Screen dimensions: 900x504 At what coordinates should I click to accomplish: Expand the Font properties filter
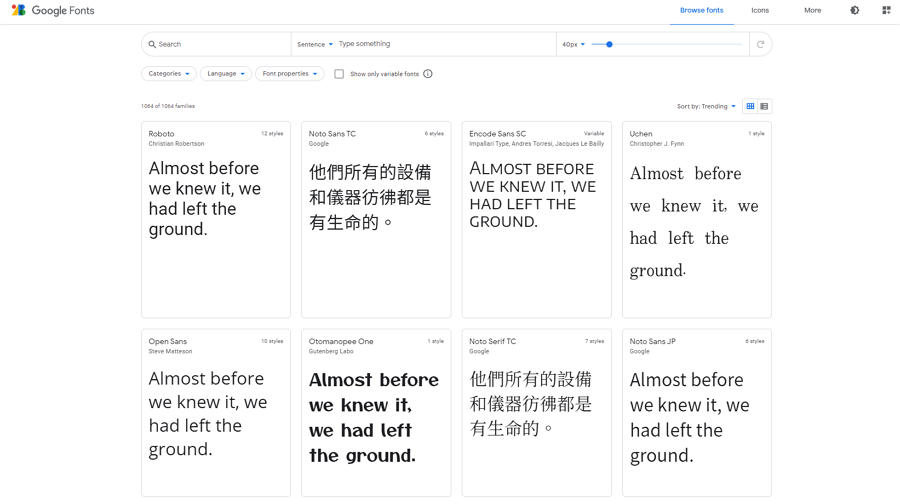(289, 73)
